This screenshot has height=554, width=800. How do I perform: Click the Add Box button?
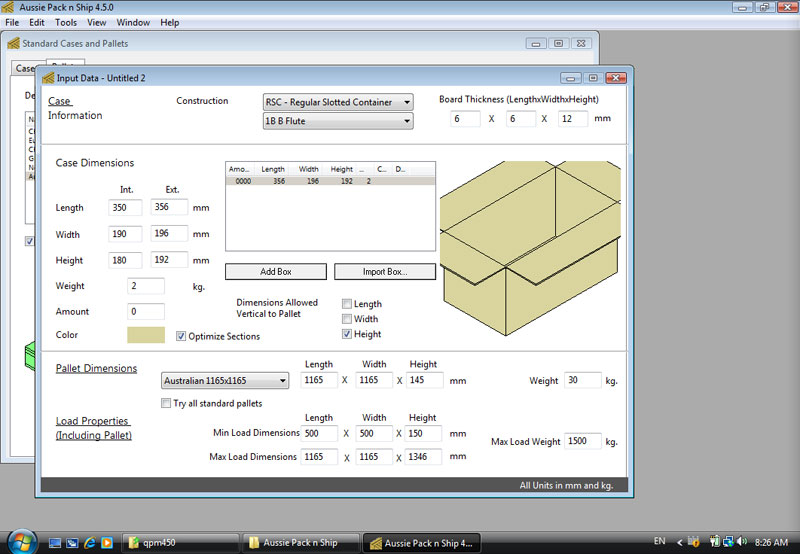click(276, 271)
